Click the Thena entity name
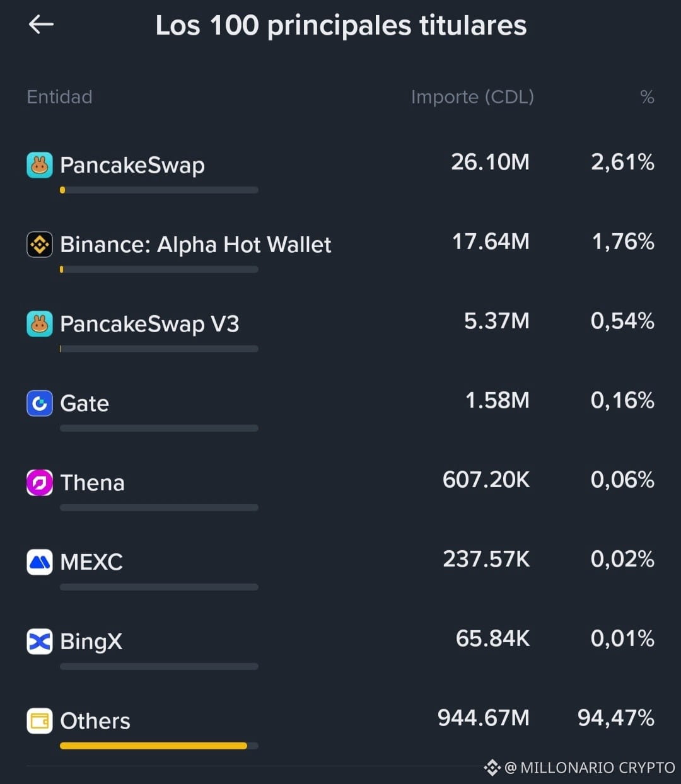681x784 pixels. pyautogui.click(x=93, y=483)
